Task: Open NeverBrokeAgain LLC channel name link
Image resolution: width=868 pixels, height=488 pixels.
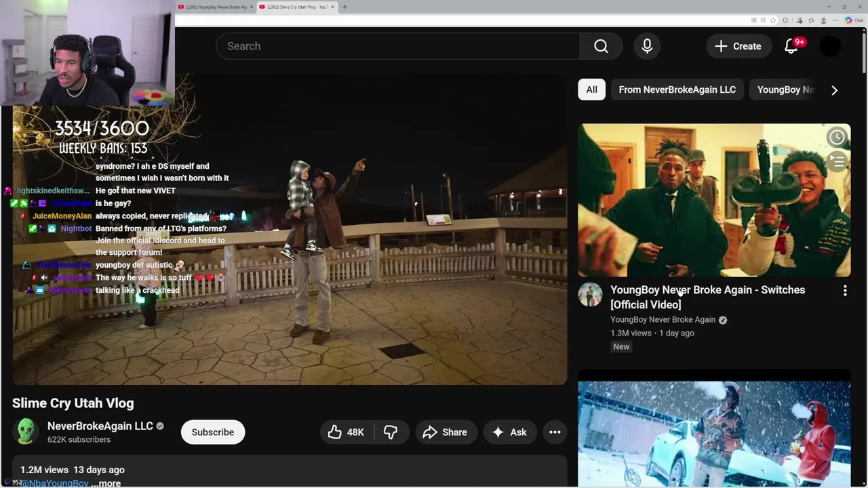Action: [x=100, y=426]
